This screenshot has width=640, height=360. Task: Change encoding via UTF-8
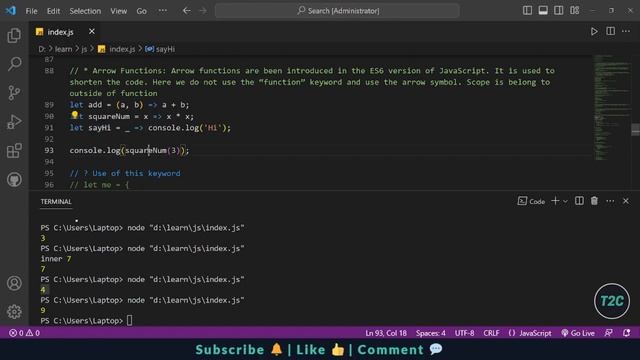(464, 333)
